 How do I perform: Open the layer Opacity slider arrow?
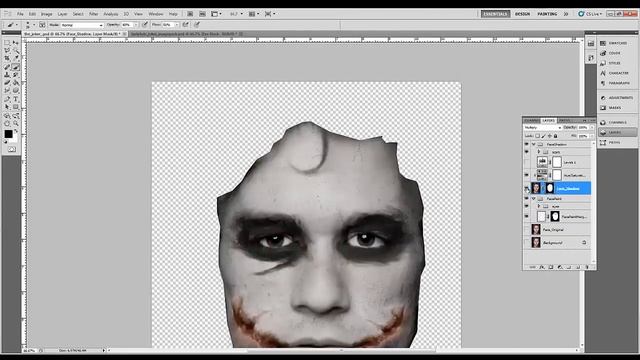pyautogui.click(x=591, y=127)
